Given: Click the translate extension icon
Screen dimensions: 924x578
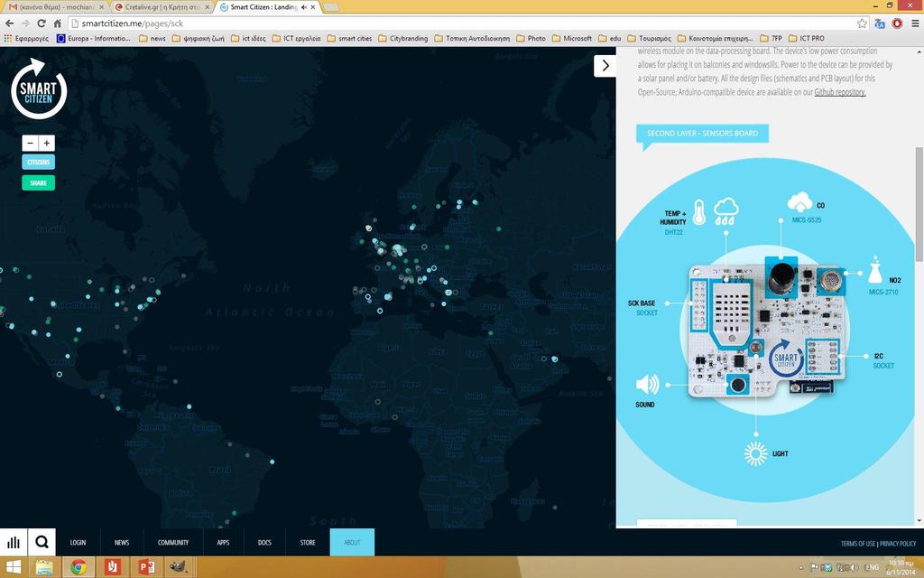Looking at the screenshot, I should [x=880, y=23].
